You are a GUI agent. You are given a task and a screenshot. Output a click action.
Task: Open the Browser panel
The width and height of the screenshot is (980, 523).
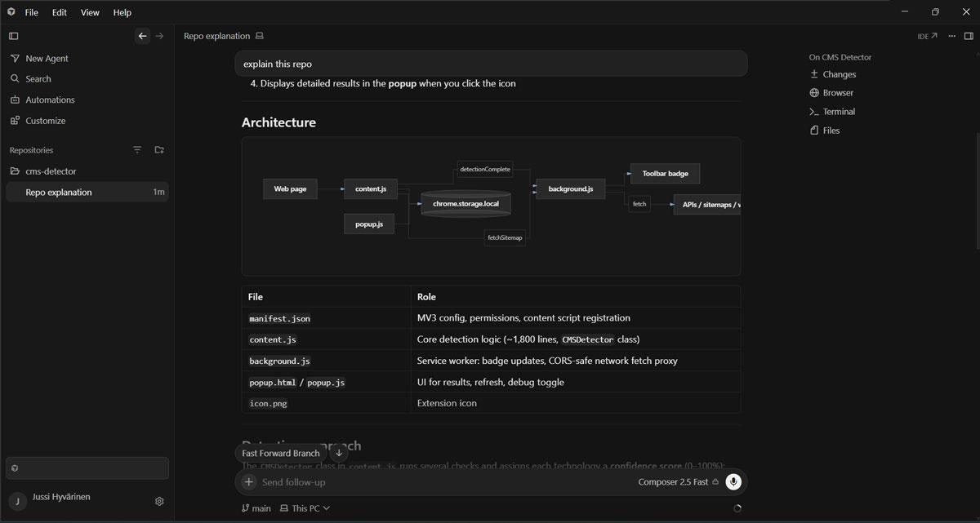(x=831, y=93)
